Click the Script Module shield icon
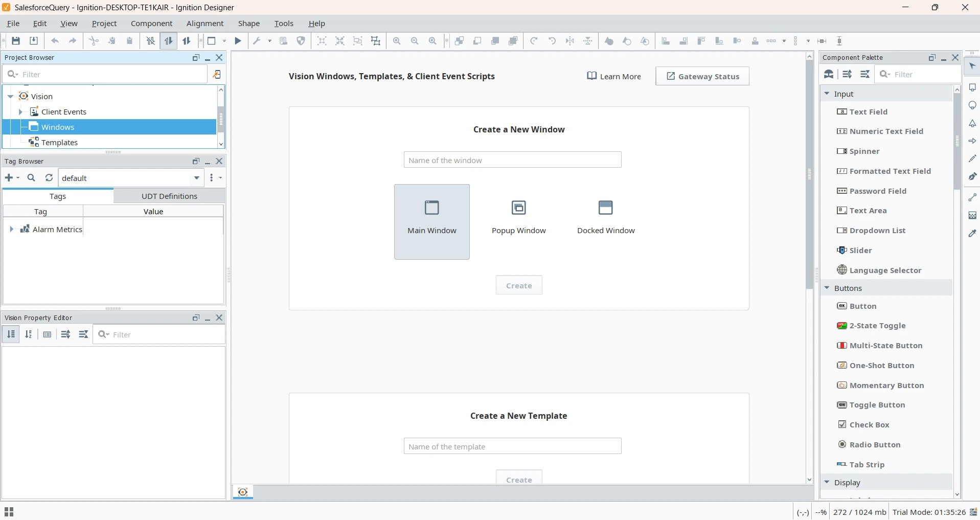This screenshot has height=520, width=980. (301, 41)
